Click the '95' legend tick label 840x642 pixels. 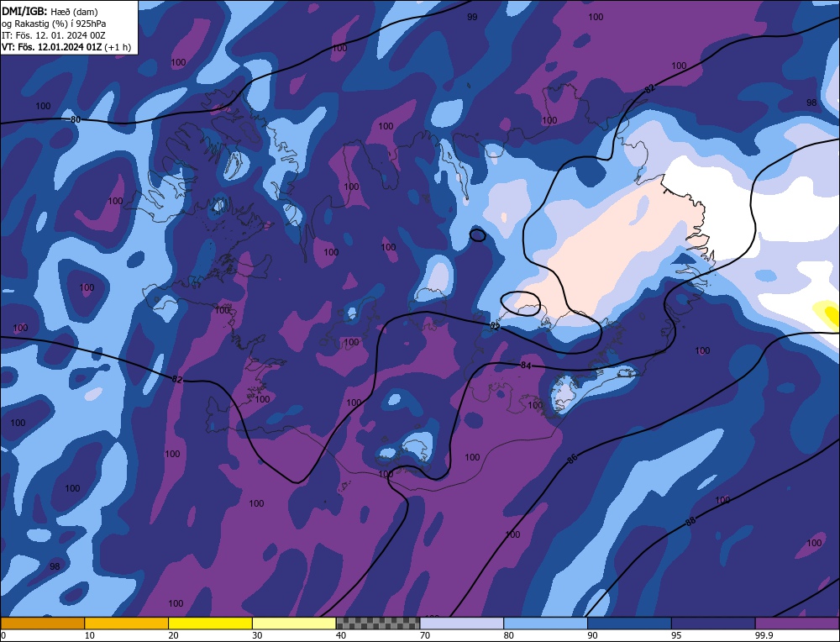point(676,635)
